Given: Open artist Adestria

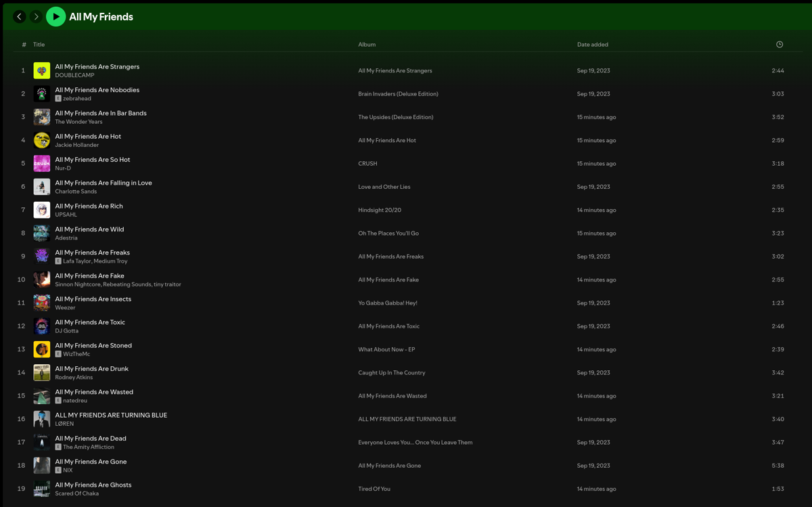Looking at the screenshot, I should [66, 238].
